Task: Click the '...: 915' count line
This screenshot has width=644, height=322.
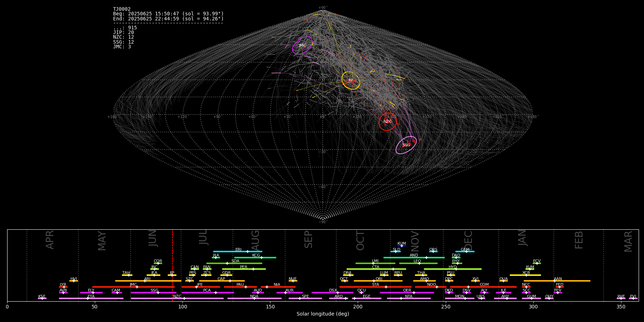Action: (125, 28)
